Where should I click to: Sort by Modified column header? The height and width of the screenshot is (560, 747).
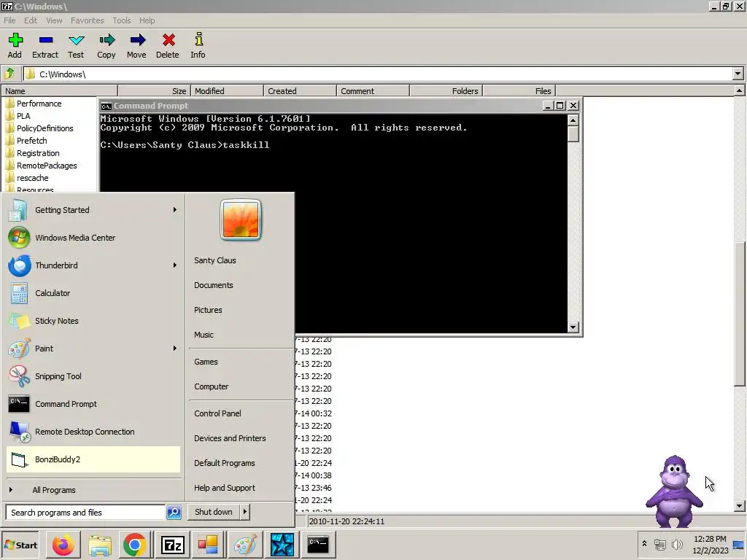coord(227,91)
